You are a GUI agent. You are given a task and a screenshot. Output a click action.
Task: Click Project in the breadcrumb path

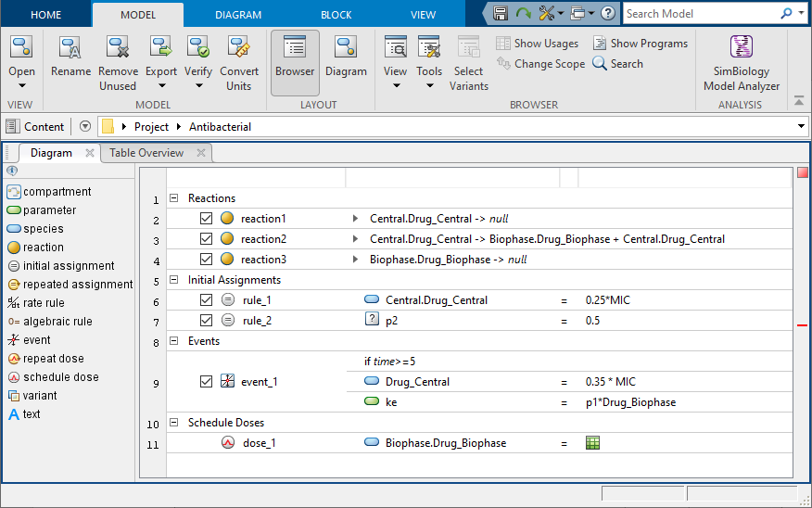tap(151, 127)
